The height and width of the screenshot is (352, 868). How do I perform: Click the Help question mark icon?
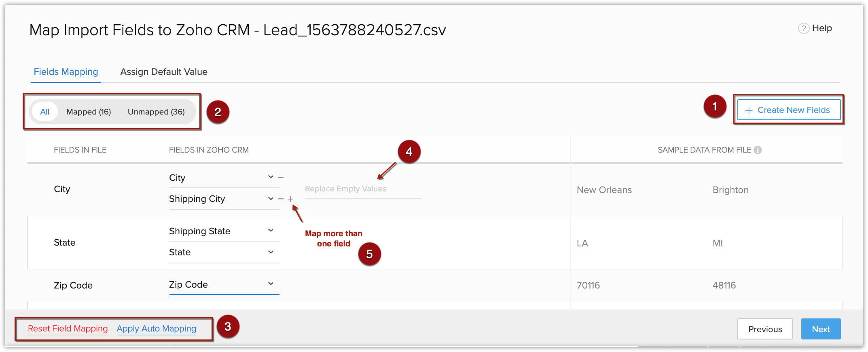pos(803,28)
